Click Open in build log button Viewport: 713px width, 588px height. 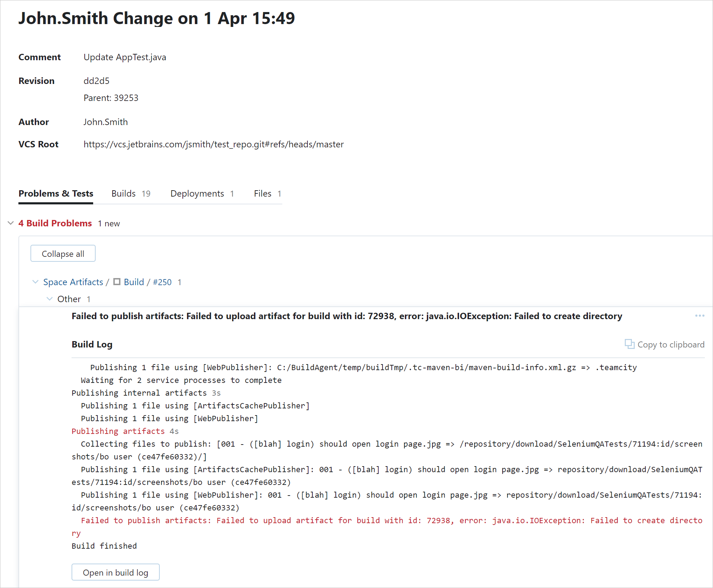115,572
